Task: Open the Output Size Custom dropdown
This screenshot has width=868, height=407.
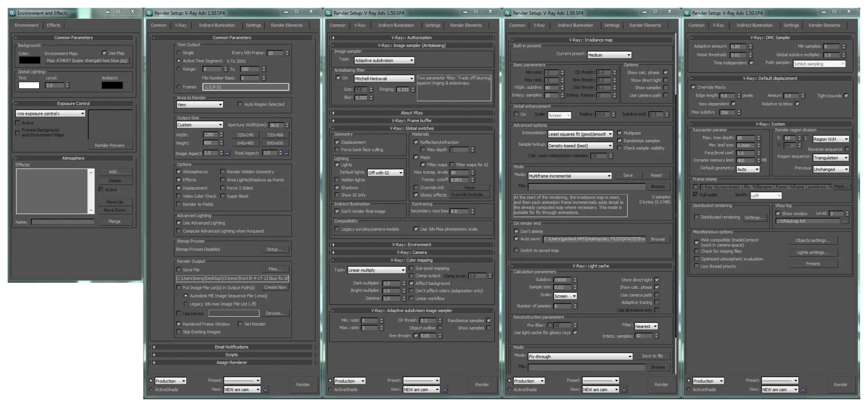Action: pyautogui.click(x=200, y=125)
